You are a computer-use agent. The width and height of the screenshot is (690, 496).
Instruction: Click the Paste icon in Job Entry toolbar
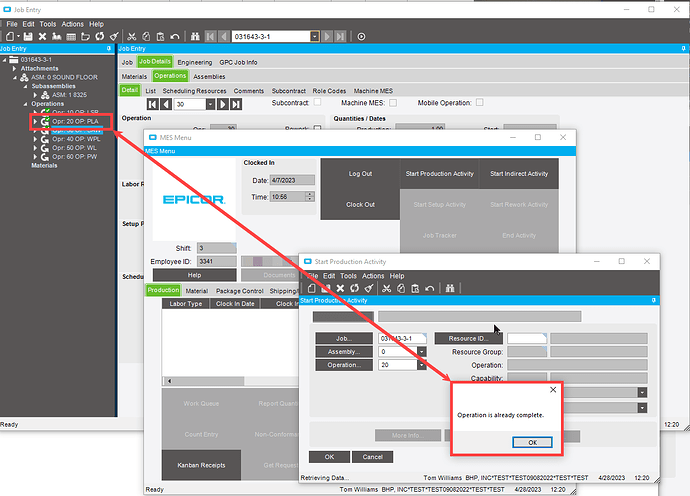click(x=160, y=37)
